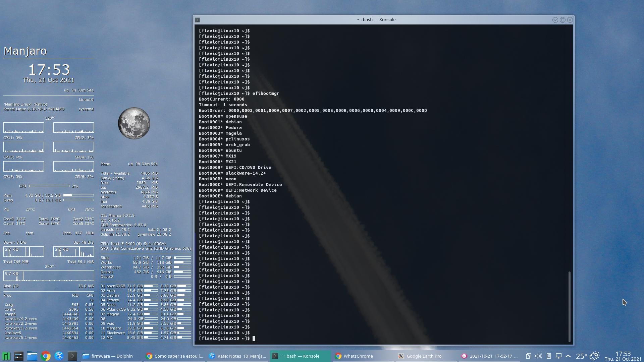644x362 pixels.
Task: Open the removable devices tray icon
Action: (x=549, y=356)
